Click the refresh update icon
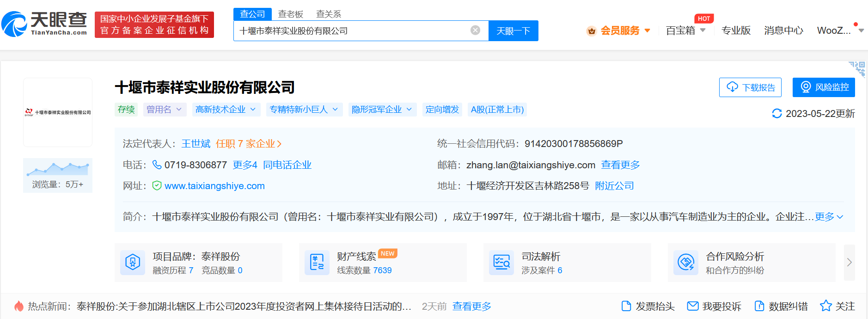The width and height of the screenshot is (868, 319). (777, 114)
